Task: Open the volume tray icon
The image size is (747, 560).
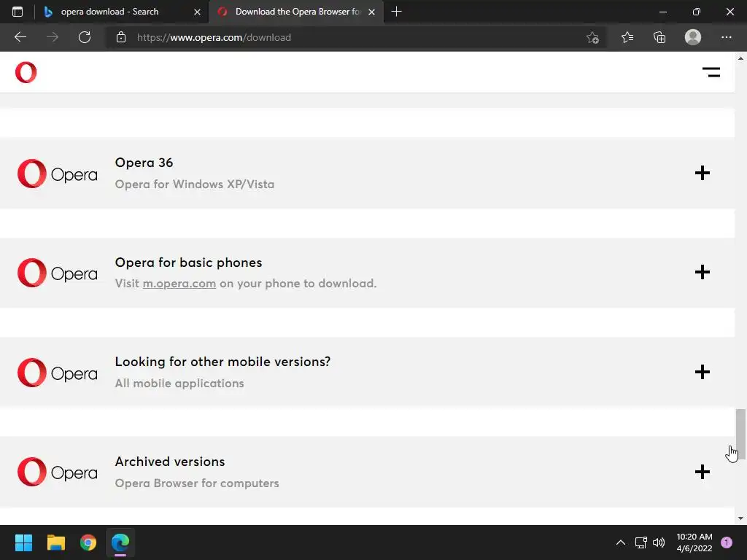Action: point(659,542)
